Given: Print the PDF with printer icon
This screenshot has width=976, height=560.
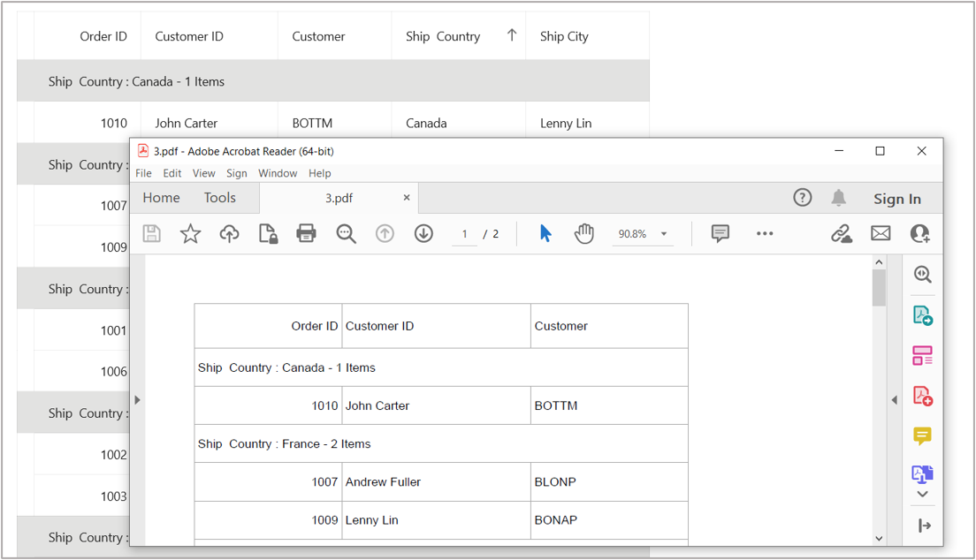Looking at the screenshot, I should 306,234.
